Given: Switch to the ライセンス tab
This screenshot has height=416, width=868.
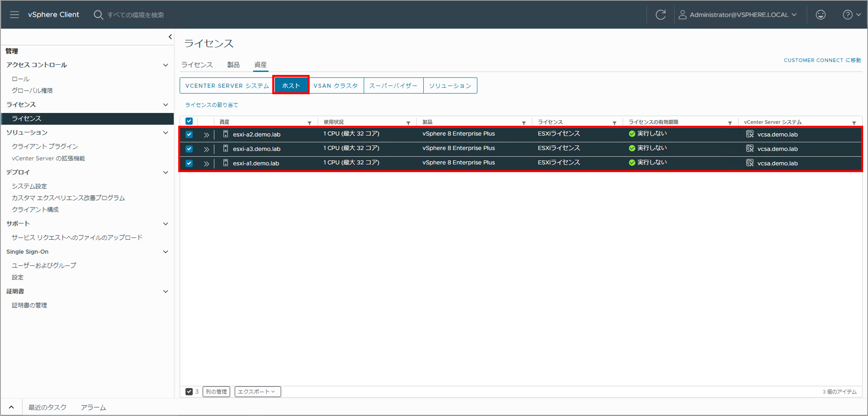Looking at the screenshot, I should point(197,65).
